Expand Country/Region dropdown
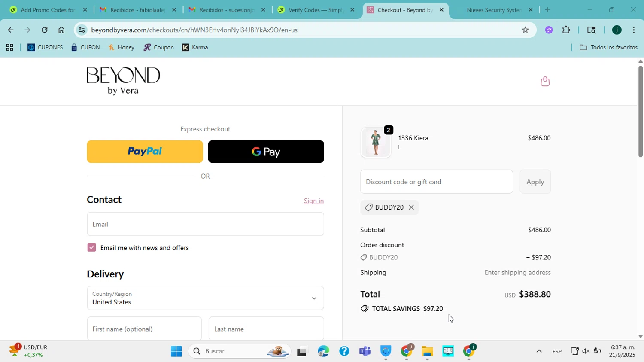This screenshot has height=362, width=644. 205,298
